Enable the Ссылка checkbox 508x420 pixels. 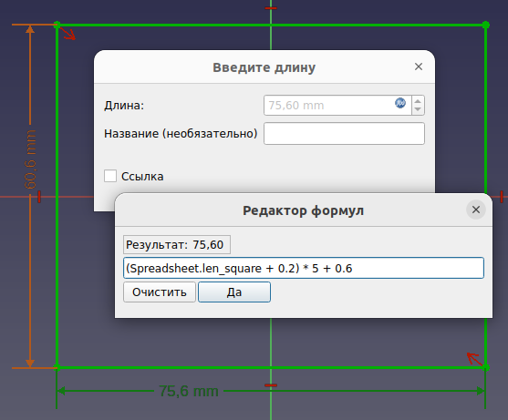click(x=110, y=176)
